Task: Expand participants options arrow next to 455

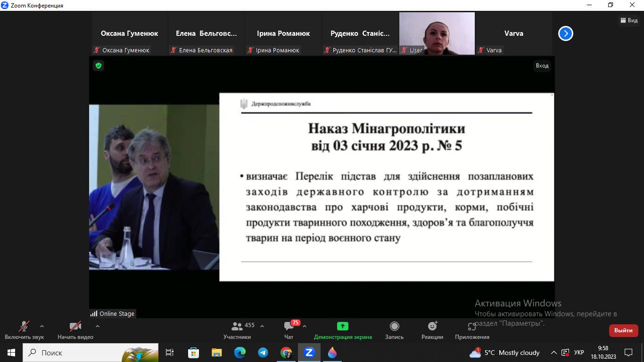Action: 262,326
